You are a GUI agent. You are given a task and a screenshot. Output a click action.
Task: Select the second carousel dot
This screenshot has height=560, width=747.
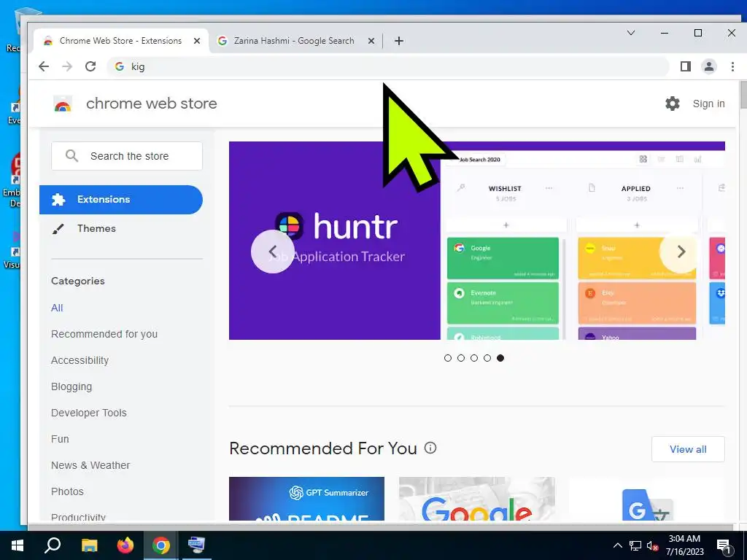click(x=461, y=358)
